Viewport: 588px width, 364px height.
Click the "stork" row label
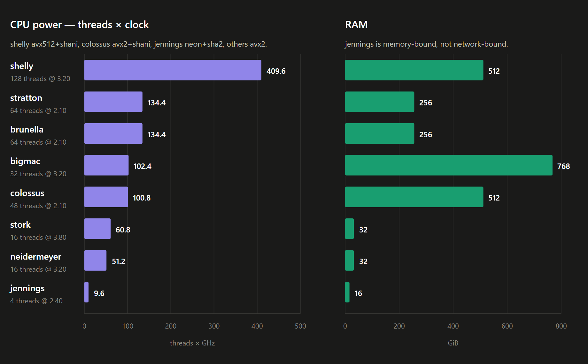click(20, 225)
